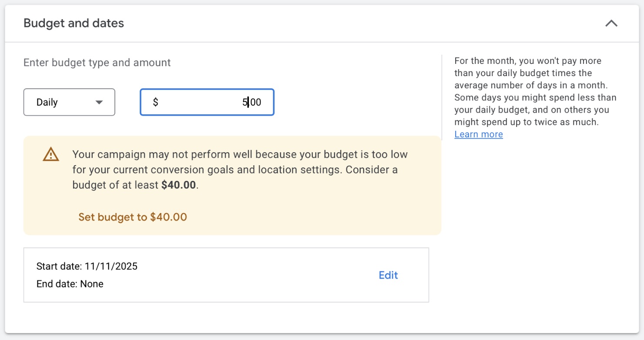Click the 5.00 value in budget field

click(252, 103)
